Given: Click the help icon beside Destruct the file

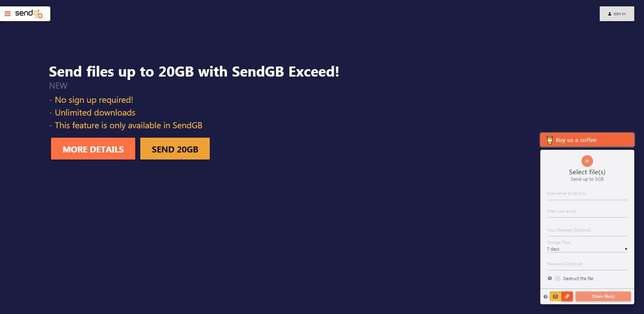Looking at the screenshot, I should [550, 278].
